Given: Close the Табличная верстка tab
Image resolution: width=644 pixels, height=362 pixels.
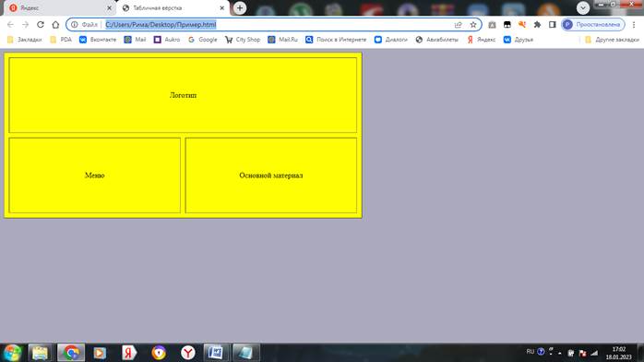Looking at the screenshot, I should click(x=221, y=7).
